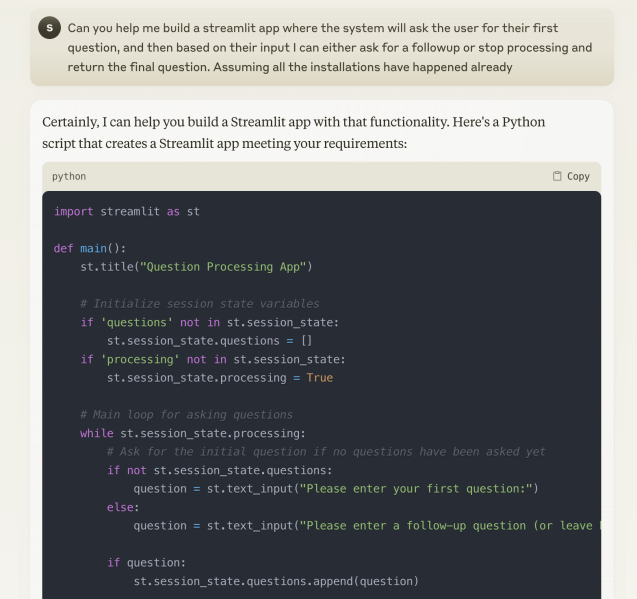This screenshot has height=599, width=637.
Task: Click the 'def main():' line in code
Action: 90,248
